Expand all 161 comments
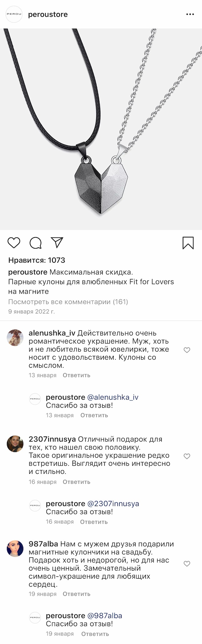This screenshot has height=644, width=202. coord(68,302)
